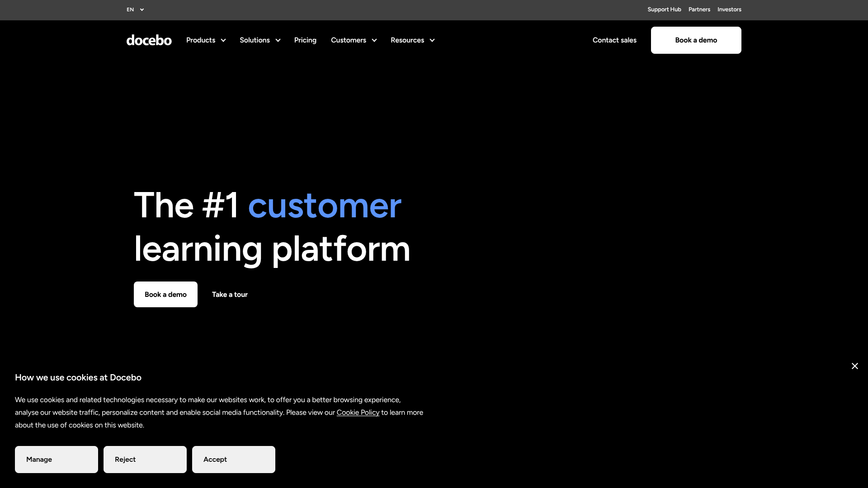Visit the Partners page
This screenshot has height=488, width=868.
click(699, 9)
